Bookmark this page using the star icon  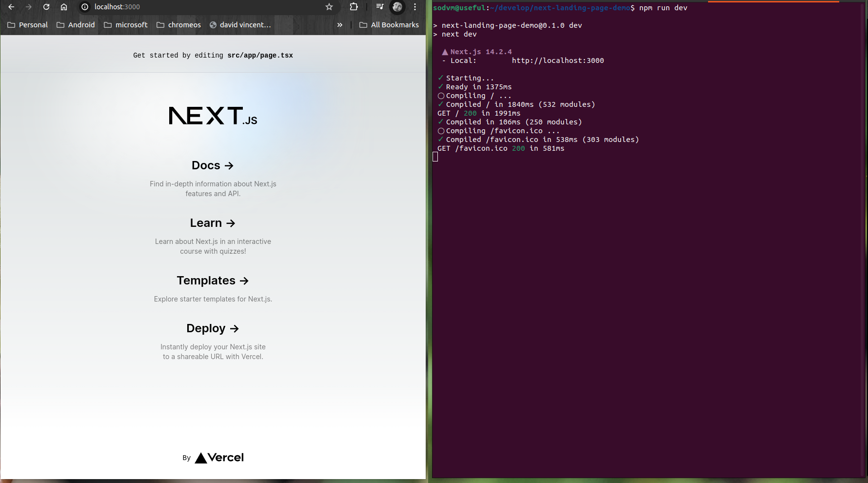329,7
